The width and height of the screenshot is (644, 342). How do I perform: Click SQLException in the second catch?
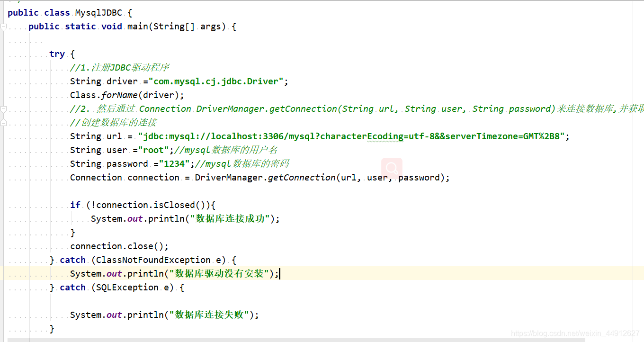(x=127, y=288)
